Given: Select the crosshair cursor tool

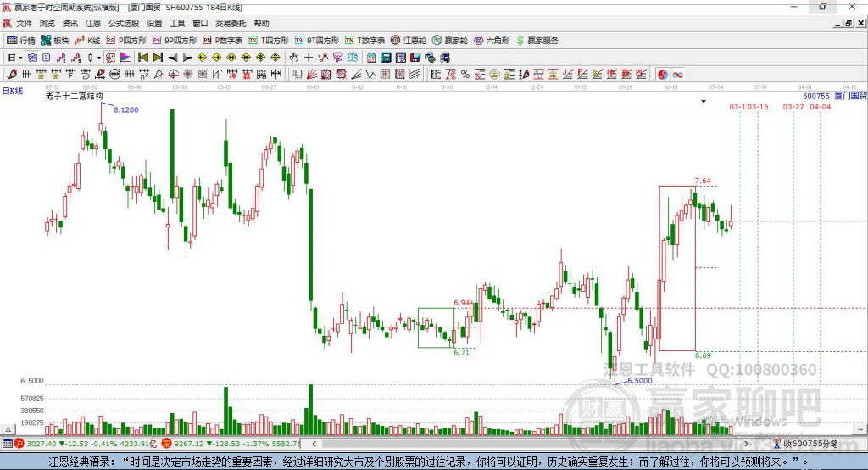Looking at the screenshot, I should tap(309, 58).
